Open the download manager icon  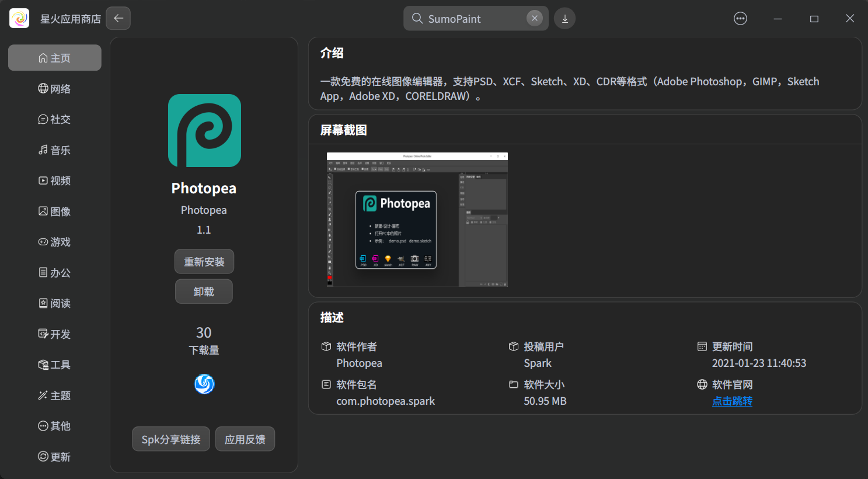(x=564, y=18)
